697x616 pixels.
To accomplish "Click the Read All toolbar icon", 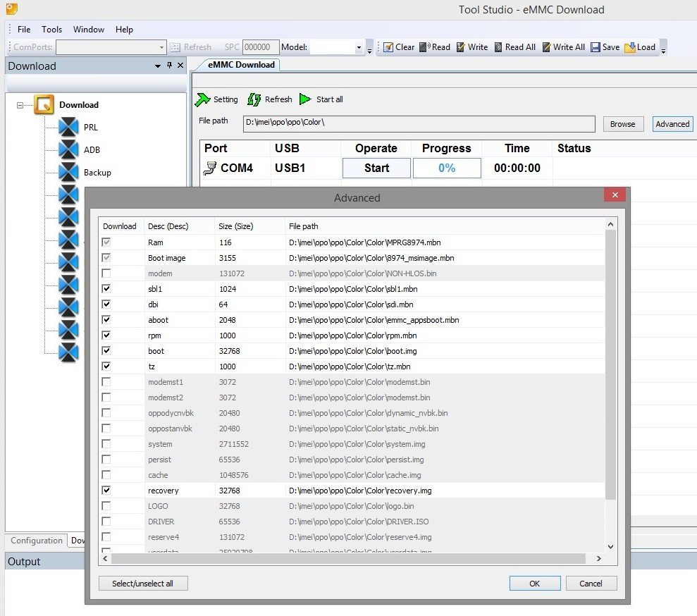I will pos(498,47).
